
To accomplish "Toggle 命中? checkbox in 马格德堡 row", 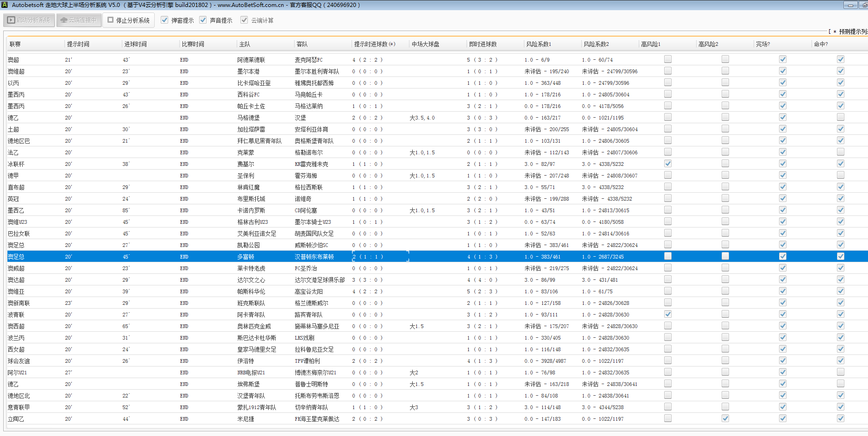I will coord(840,117).
